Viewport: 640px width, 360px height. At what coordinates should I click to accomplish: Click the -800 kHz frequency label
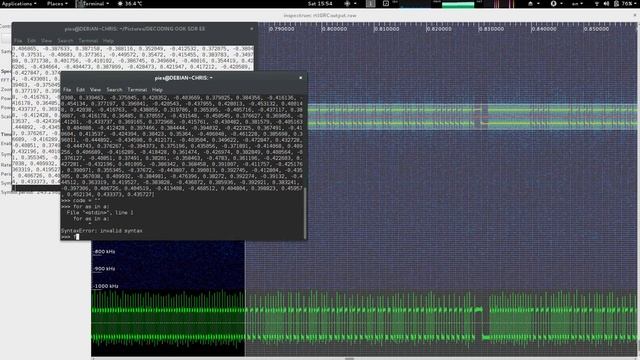[104, 251]
